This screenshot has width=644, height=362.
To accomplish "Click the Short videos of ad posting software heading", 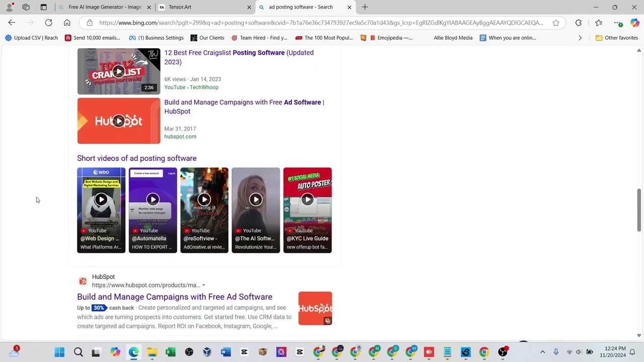I will [x=137, y=158].
